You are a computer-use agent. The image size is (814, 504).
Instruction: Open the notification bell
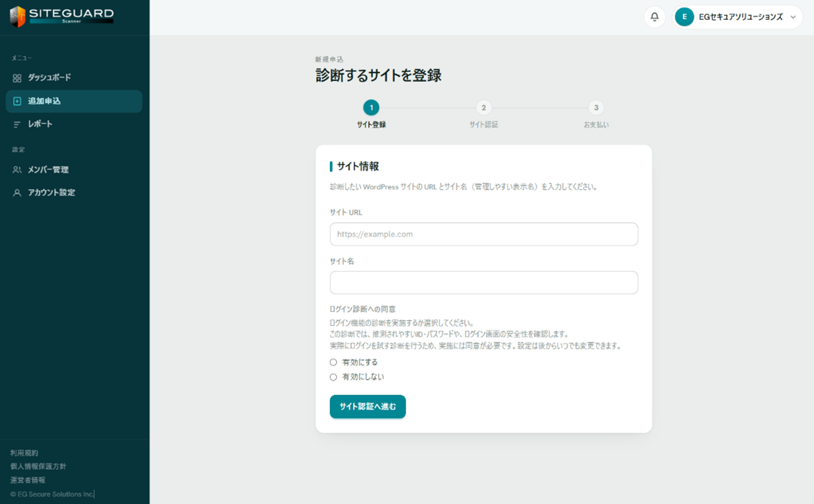coord(655,17)
